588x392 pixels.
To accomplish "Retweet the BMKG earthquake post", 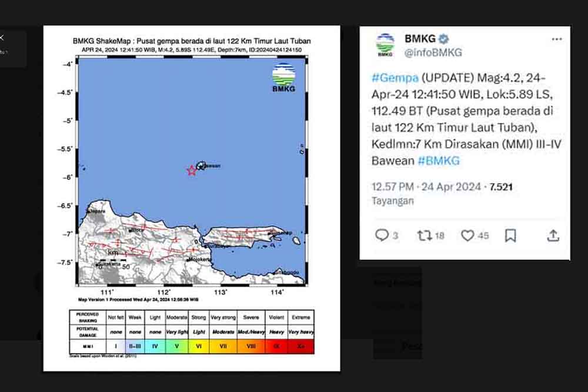I will click(425, 235).
